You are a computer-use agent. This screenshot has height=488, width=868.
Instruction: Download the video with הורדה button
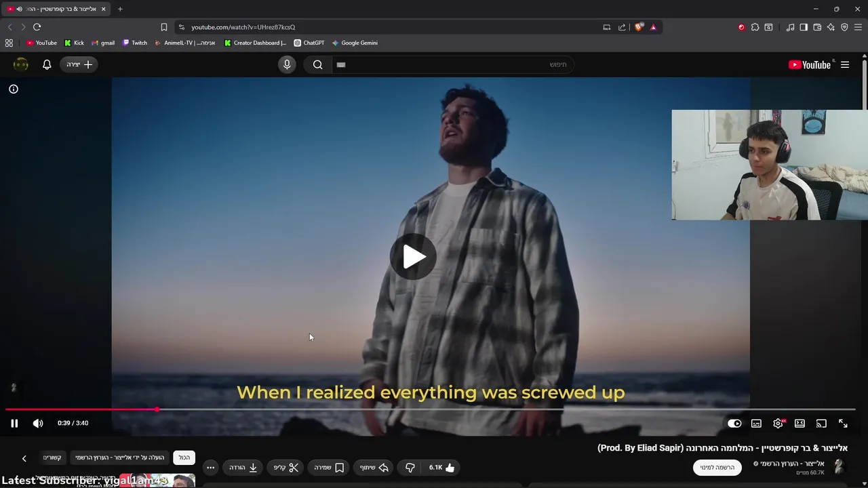click(243, 468)
